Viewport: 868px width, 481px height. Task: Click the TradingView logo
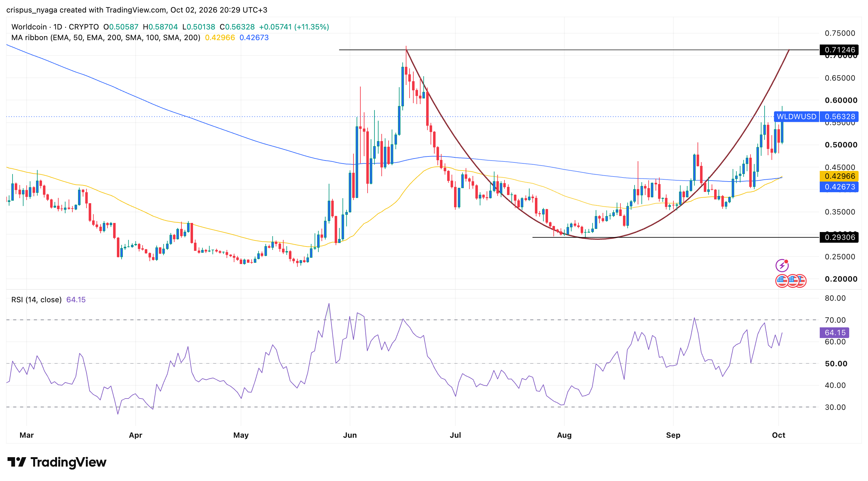click(57, 462)
